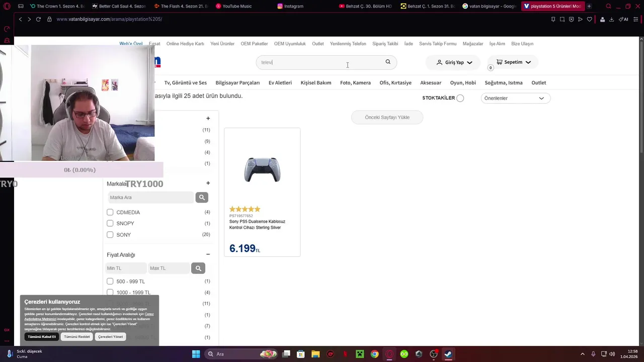Viewport: 644px width, 362px height.
Task: Open Tv, Görüntü ve Ses category menu
Action: point(185,83)
